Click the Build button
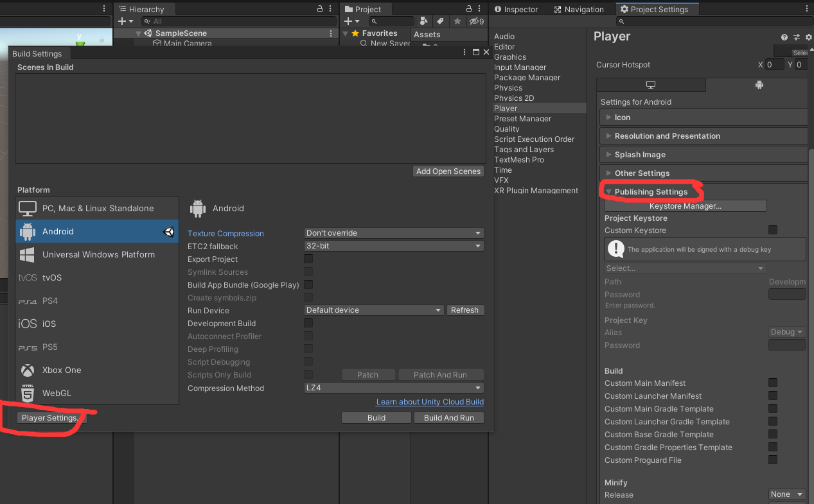 coord(376,418)
